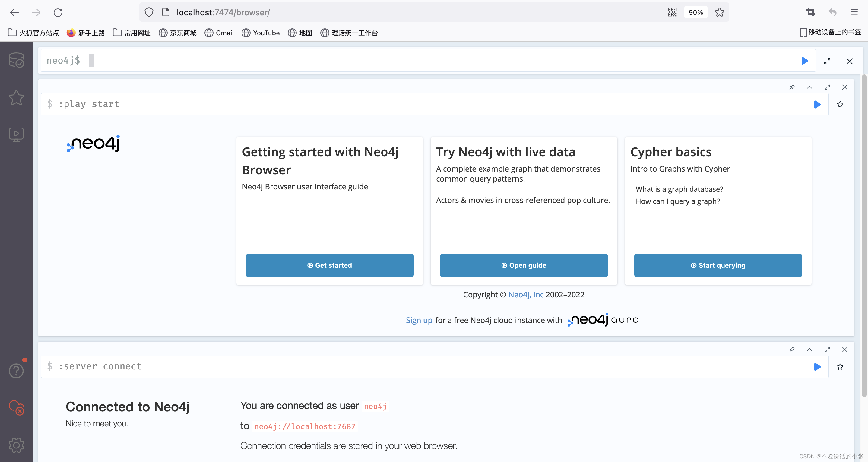
Task: Open the Guides sidebar icon
Action: coord(16,135)
